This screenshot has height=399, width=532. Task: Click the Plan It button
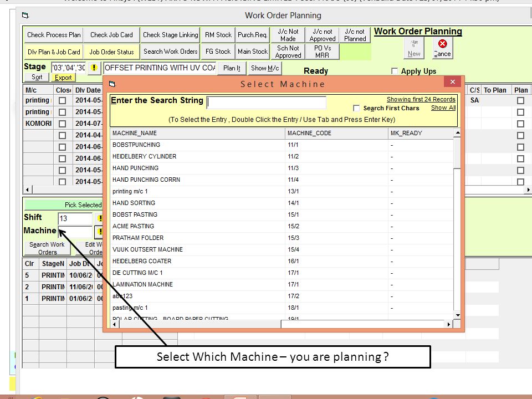tap(232, 68)
